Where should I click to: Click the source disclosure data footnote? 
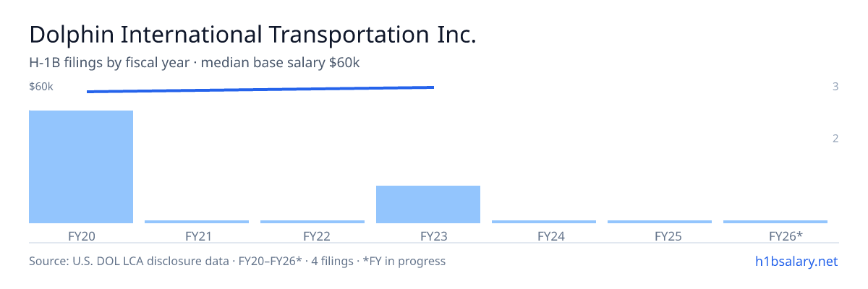(237, 261)
